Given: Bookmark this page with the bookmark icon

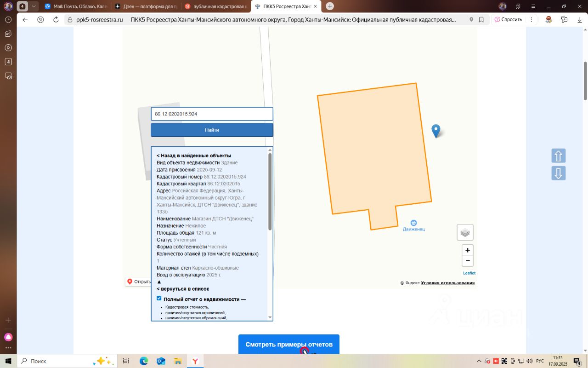Looking at the screenshot, I should (x=481, y=20).
